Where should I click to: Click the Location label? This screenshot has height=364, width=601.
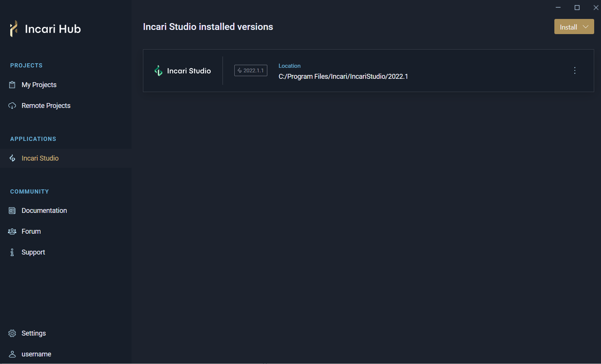tap(290, 66)
